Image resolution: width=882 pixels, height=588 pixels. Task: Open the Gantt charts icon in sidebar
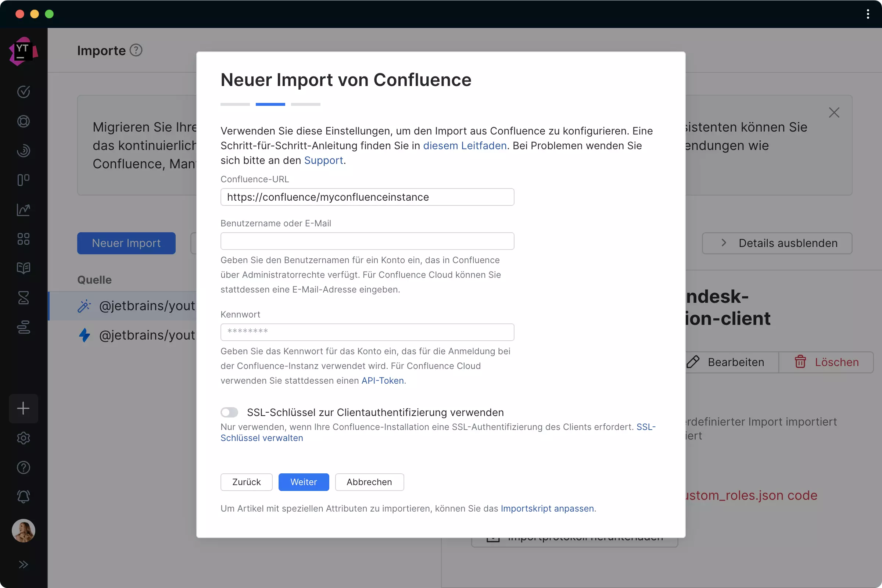pyautogui.click(x=23, y=327)
